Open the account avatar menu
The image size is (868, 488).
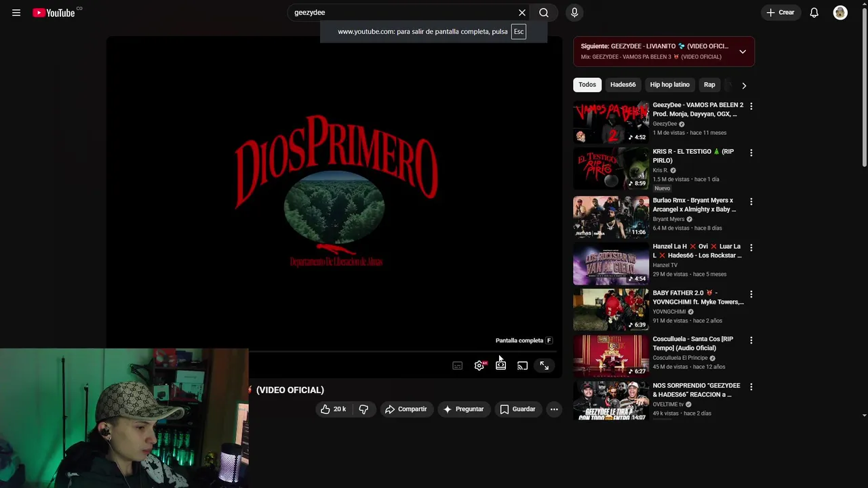click(x=840, y=13)
